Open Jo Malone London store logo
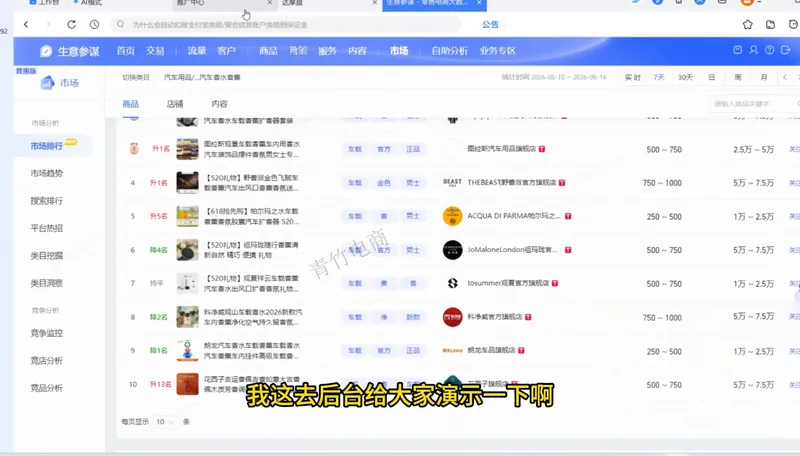 (452, 250)
